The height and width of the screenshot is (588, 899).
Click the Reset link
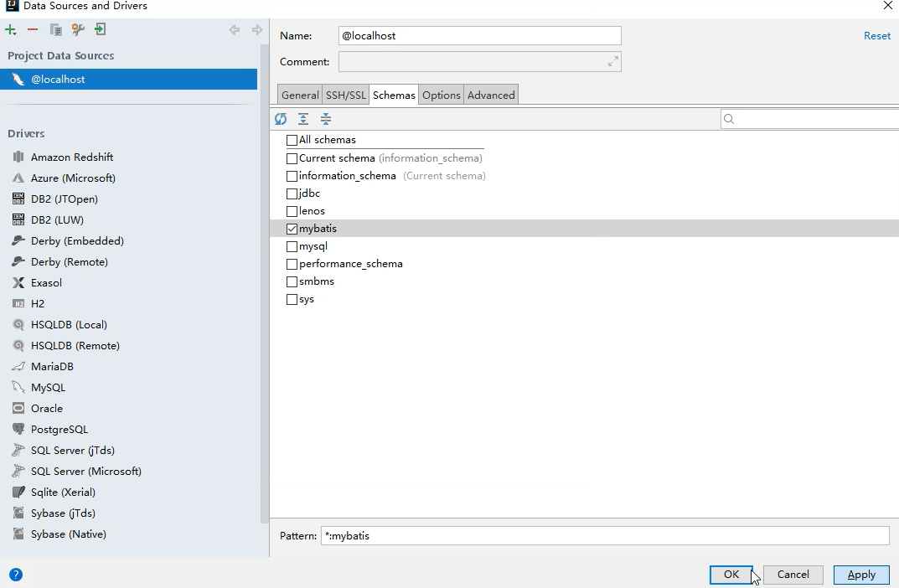tap(877, 35)
